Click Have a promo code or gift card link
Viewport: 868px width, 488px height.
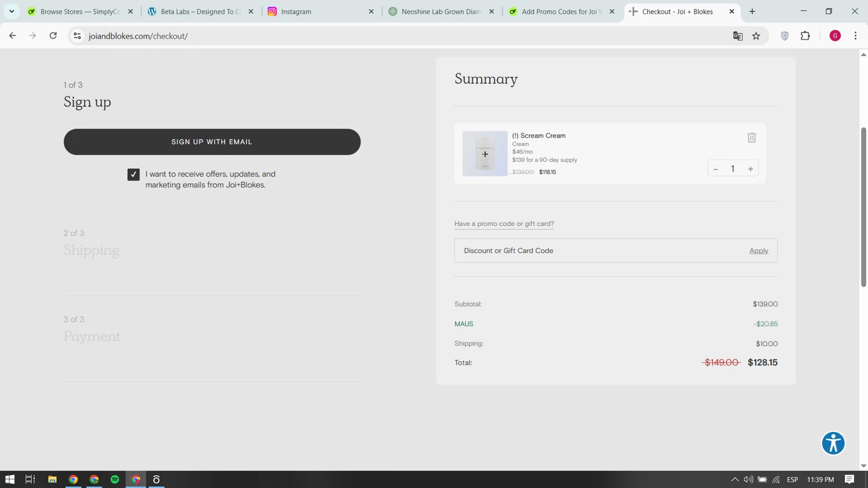coord(504,224)
